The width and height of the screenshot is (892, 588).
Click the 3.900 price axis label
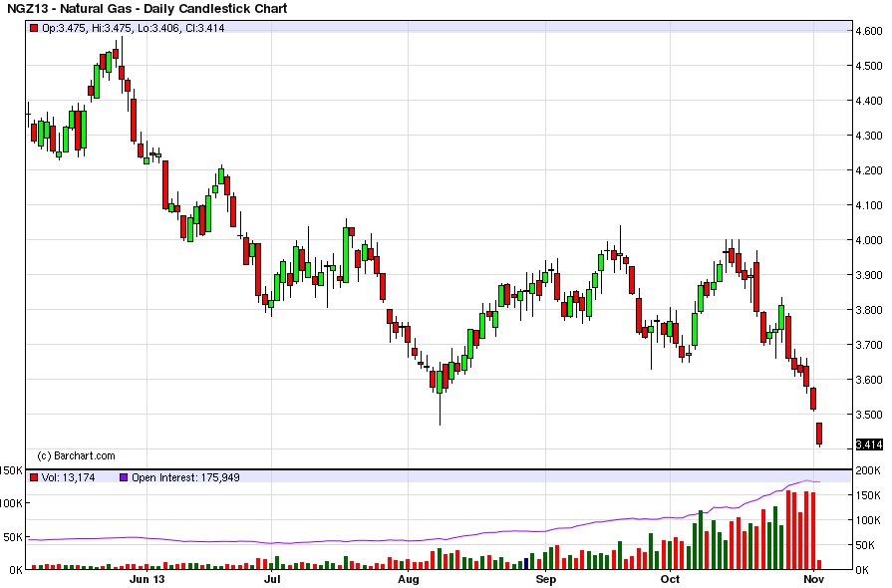click(869, 275)
